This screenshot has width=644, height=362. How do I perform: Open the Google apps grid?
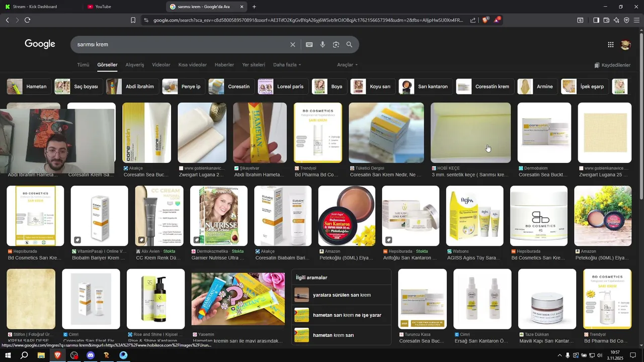tap(611, 45)
